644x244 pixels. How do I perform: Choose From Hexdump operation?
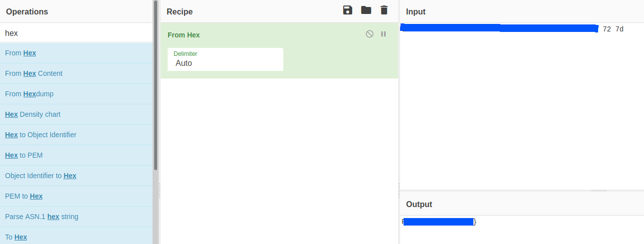29,94
